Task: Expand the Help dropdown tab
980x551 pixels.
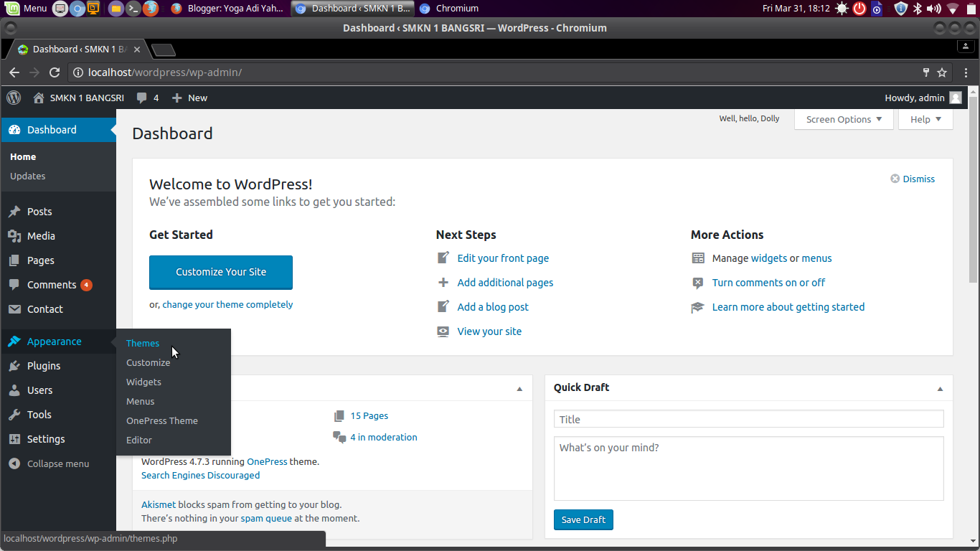Action: pyautogui.click(x=925, y=119)
